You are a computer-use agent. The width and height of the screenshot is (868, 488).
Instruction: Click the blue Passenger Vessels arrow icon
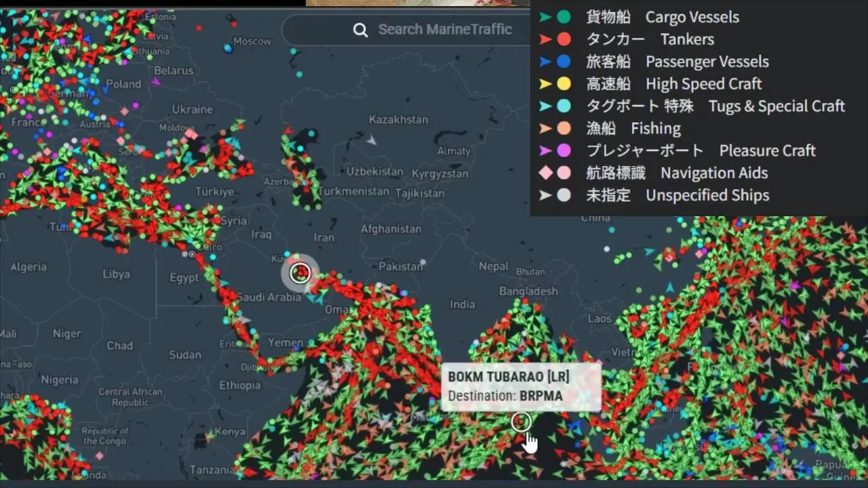coord(545,62)
